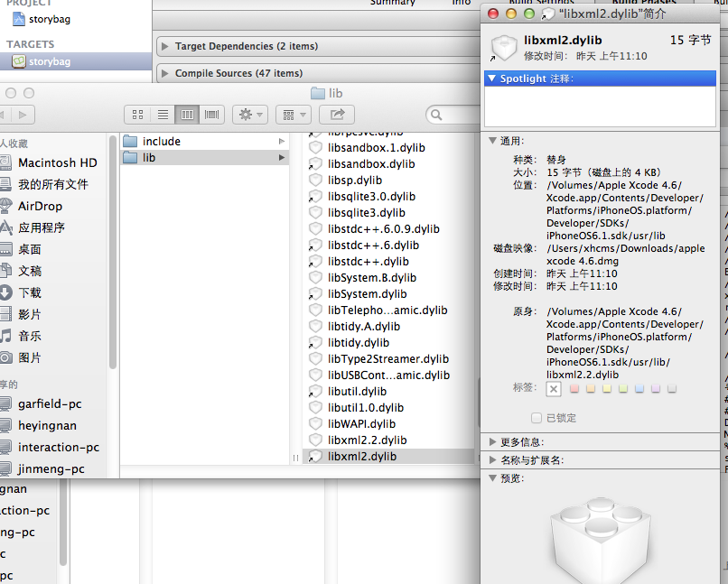
Task: Click the Share toolbar button in Finder
Action: coord(337,115)
